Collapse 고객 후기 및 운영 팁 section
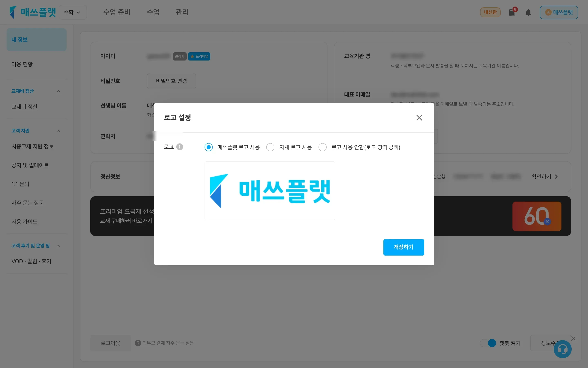 point(58,246)
